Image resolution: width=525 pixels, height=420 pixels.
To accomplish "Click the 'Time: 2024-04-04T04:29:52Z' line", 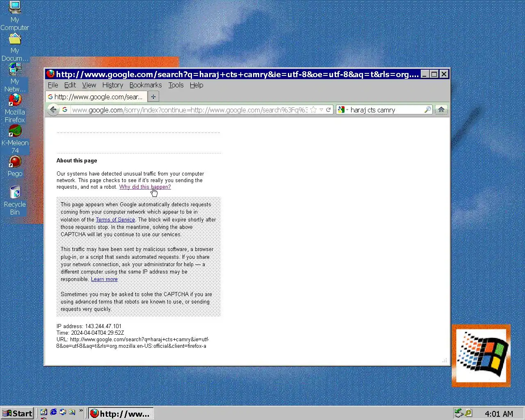I will coord(90,333).
